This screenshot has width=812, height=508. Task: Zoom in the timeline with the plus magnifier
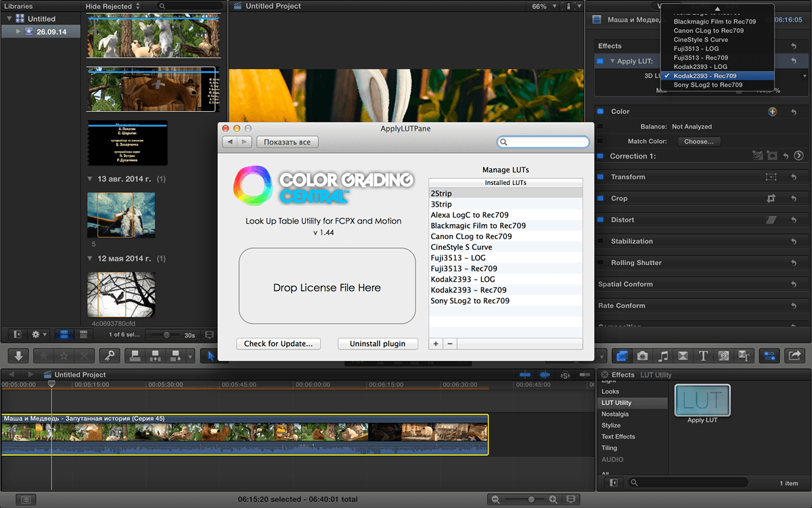pyautogui.click(x=553, y=499)
